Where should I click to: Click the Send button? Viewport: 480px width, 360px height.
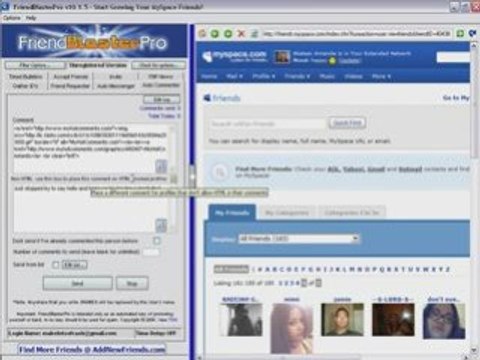click(x=78, y=283)
